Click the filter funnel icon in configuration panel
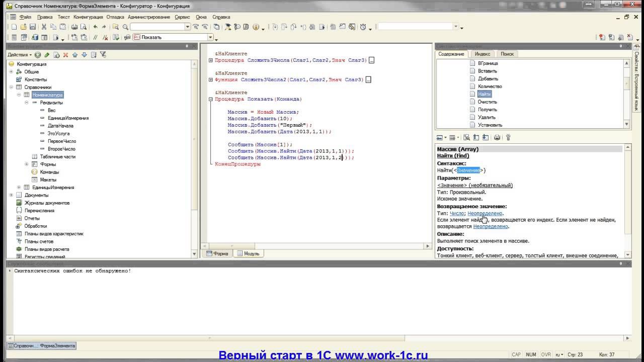The width and height of the screenshot is (644, 362). tap(103, 55)
